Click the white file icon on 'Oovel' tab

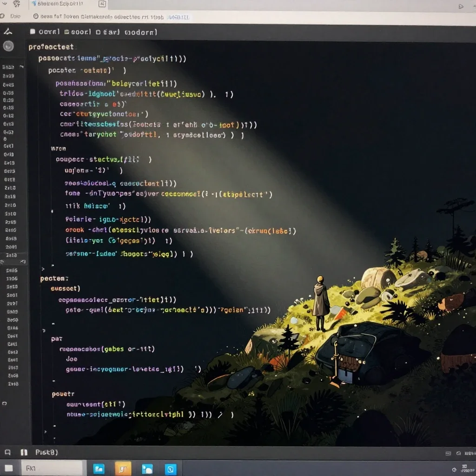click(33, 32)
